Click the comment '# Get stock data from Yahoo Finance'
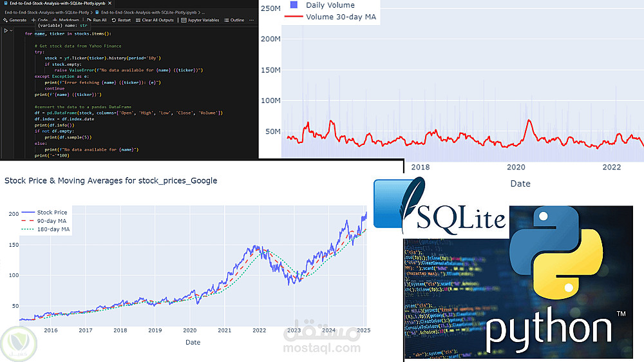Viewport: 644px width, 362px height. (x=78, y=46)
